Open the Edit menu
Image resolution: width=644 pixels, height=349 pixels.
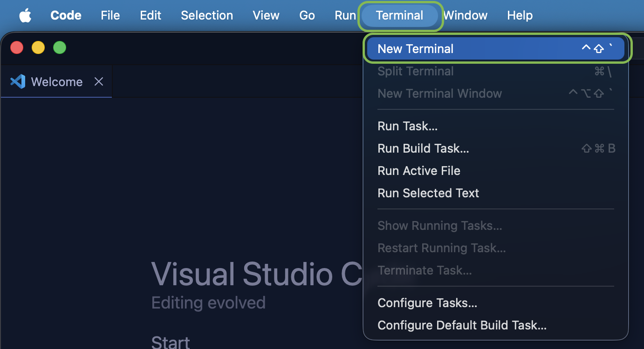(151, 15)
